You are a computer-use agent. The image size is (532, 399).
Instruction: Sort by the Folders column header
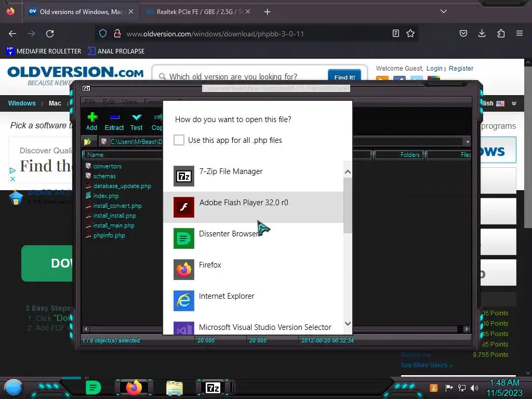click(399, 155)
